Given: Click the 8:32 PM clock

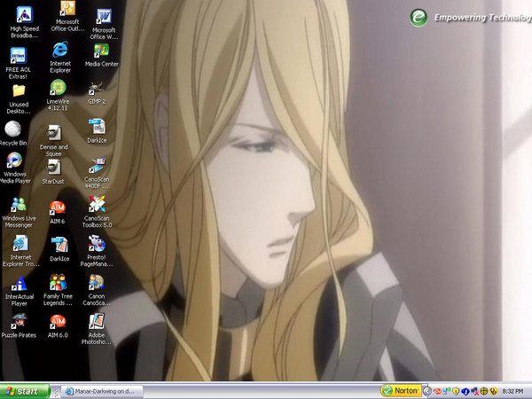Looking at the screenshot, I should click(x=512, y=391).
